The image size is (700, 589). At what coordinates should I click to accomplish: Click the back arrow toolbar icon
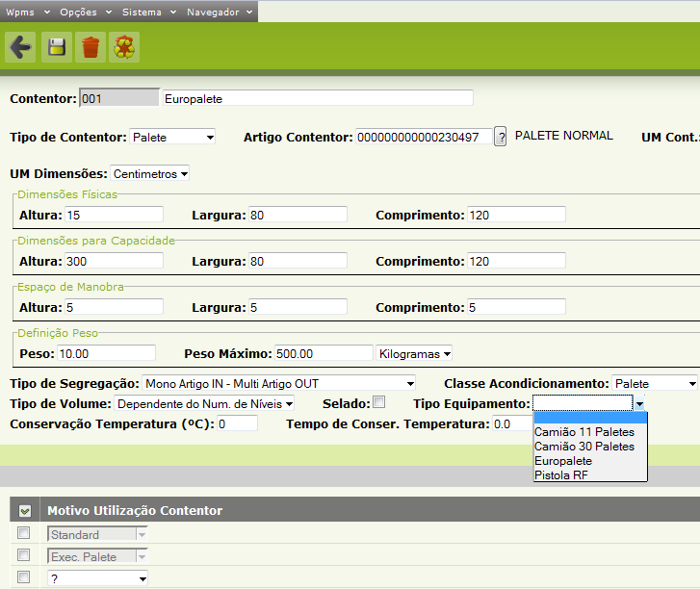(x=20, y=47)
